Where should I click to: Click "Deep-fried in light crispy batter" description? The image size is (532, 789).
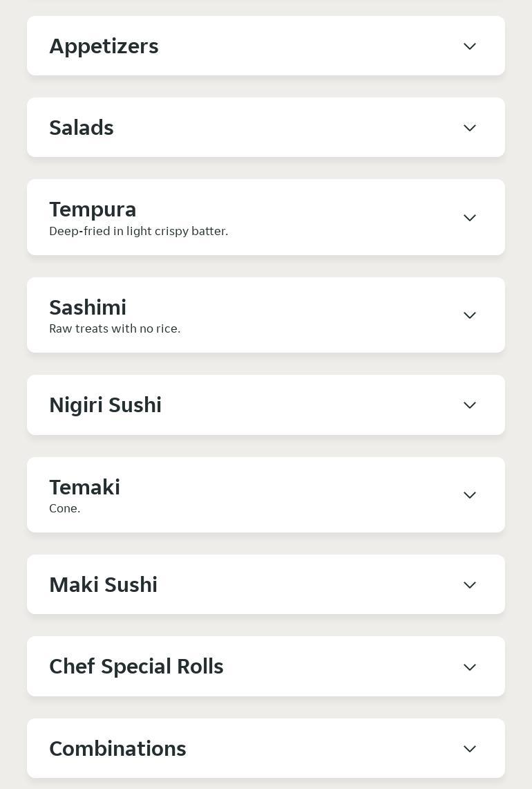coord(139,231)
